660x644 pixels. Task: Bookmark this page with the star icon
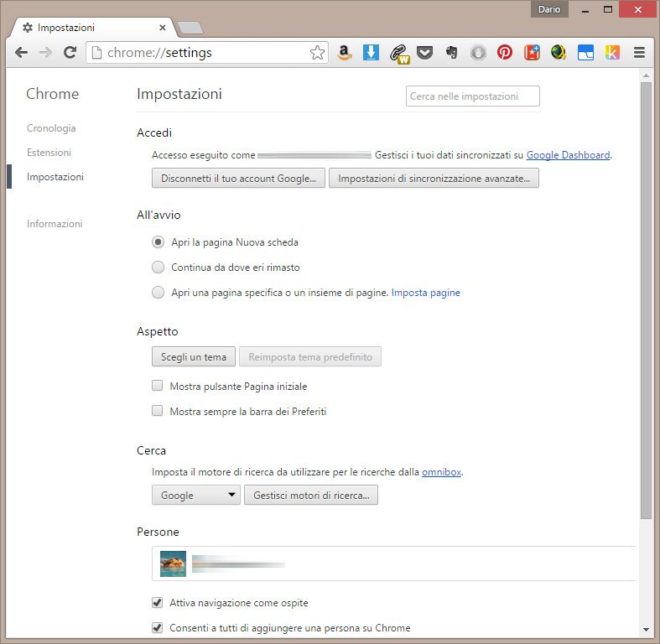(x=317, y=53)
